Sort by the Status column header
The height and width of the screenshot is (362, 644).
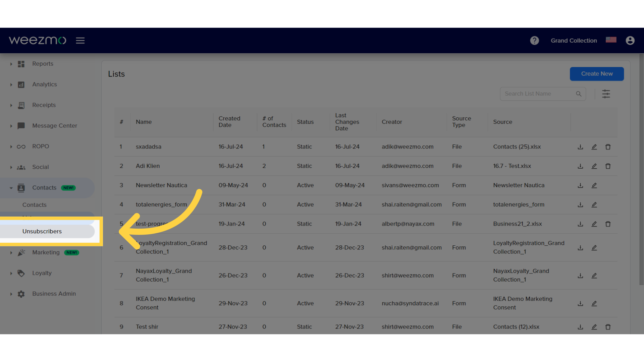(305, 122)
